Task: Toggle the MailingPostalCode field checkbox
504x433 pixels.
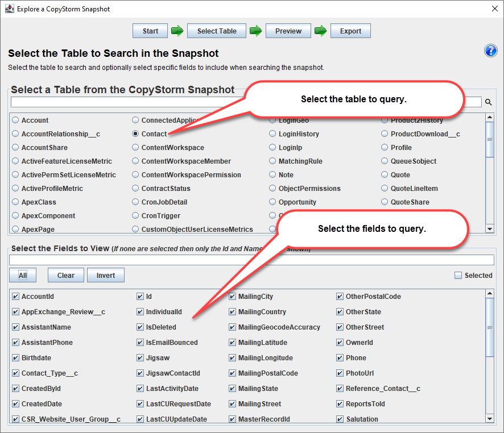Action: [x=233, y=373]
